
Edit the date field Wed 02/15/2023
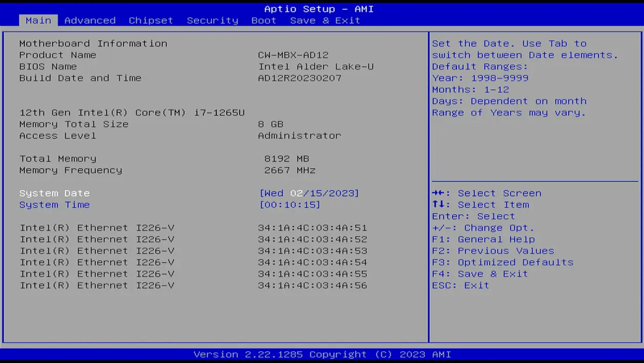tap(309, 193)
